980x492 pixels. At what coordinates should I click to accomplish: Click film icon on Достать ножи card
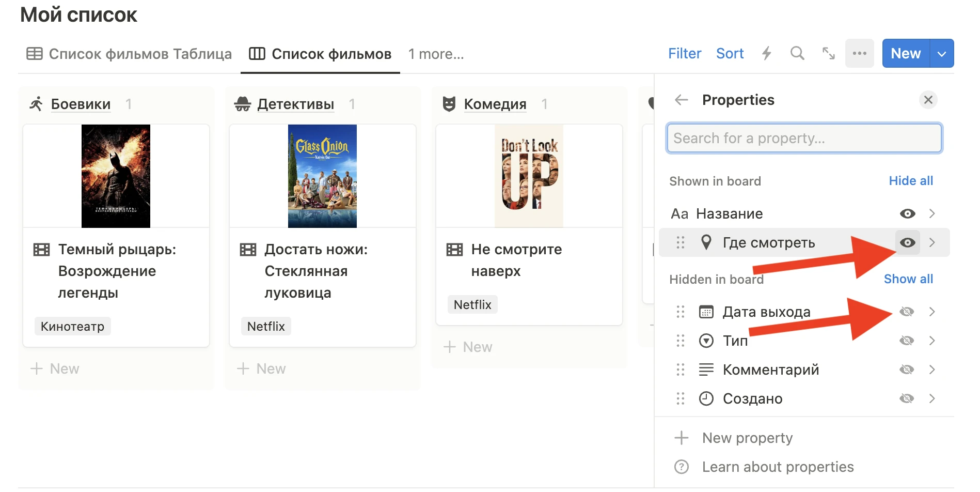click(x=248, y=250)
